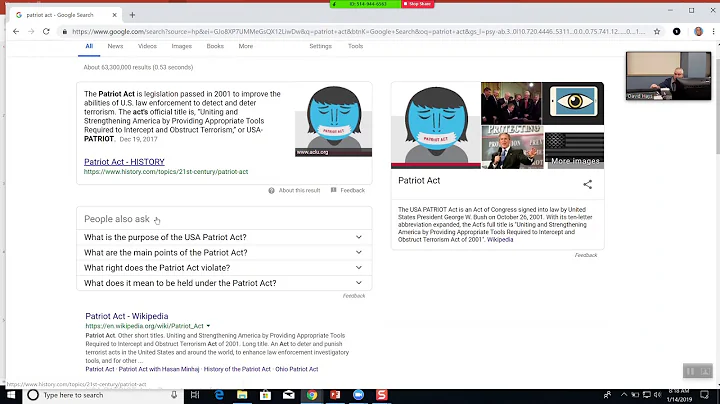The image size is (720, 404).
Task: Open the eye icon image in knowledge panel
Action: tap(573, 103)
